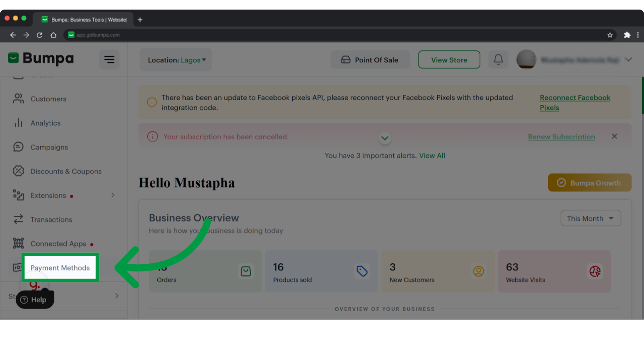Click the Transactions arrows icon

[18, 219]
